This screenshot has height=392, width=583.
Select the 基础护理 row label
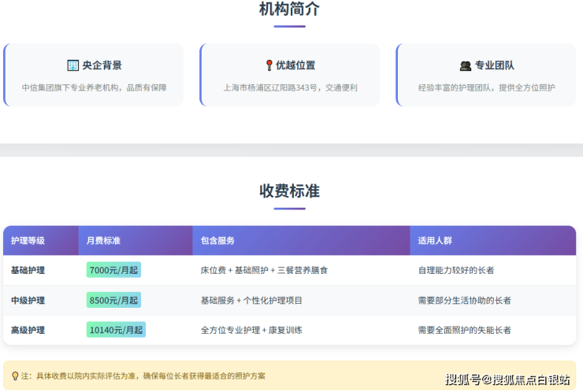click(x=28, y=270)
